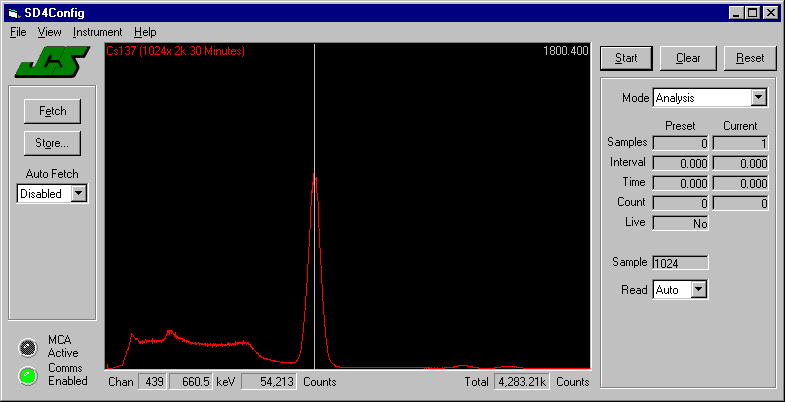The image size is (785, 402).
Task: Open the Instrument menu
Action: [x=98, y=32]
